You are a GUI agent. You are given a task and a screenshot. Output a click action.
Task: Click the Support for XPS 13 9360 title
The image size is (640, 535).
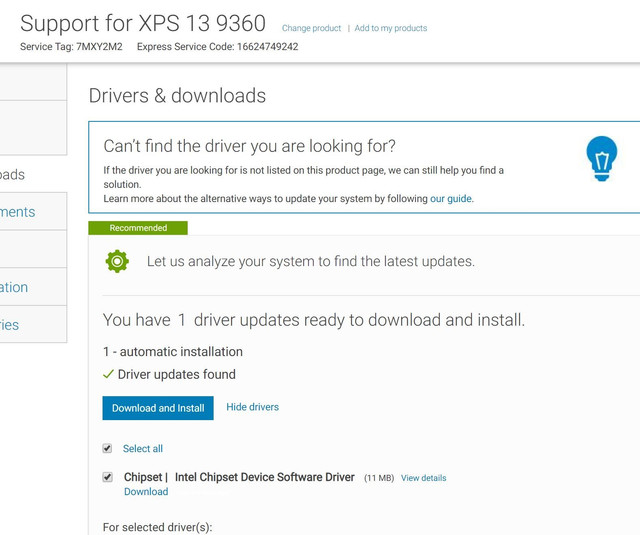[x=143, y=23]
